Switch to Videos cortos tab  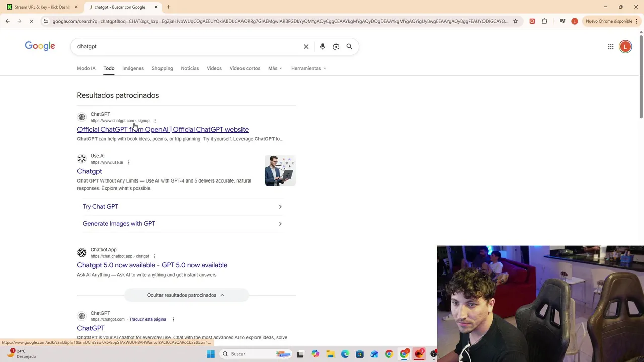coord(245,68)
